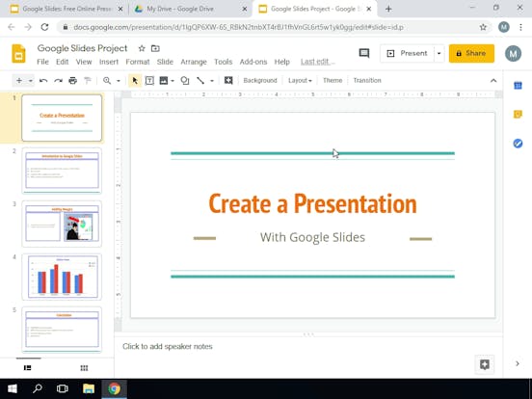Click the Zoom magnifier tool
The width and height of the screenshot is (532, 399).
tap(107, 80)
